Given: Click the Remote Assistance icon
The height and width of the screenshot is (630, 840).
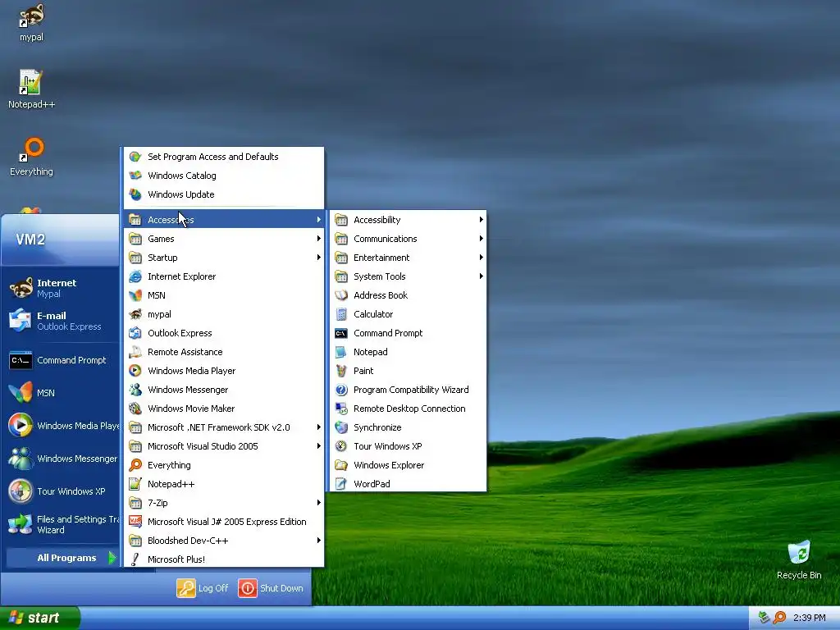Looking at the screenshot, I should (x=135, y=352).
